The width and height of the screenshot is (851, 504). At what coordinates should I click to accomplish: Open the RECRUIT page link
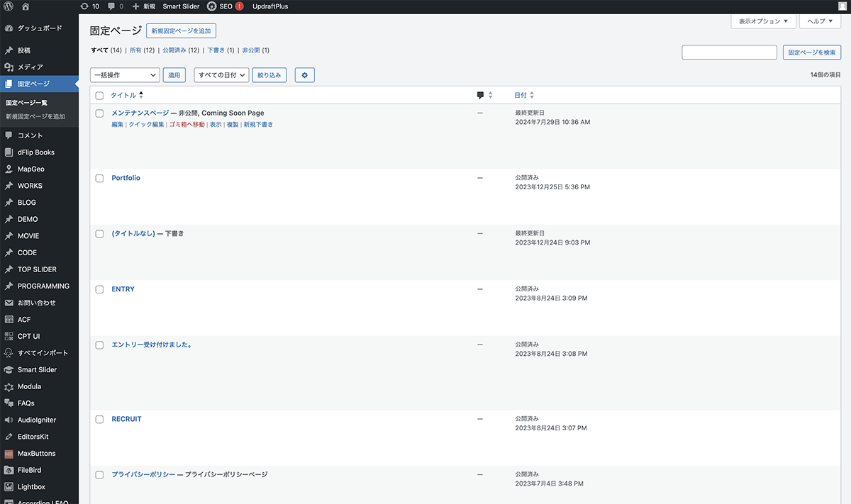tap(126, 419)
